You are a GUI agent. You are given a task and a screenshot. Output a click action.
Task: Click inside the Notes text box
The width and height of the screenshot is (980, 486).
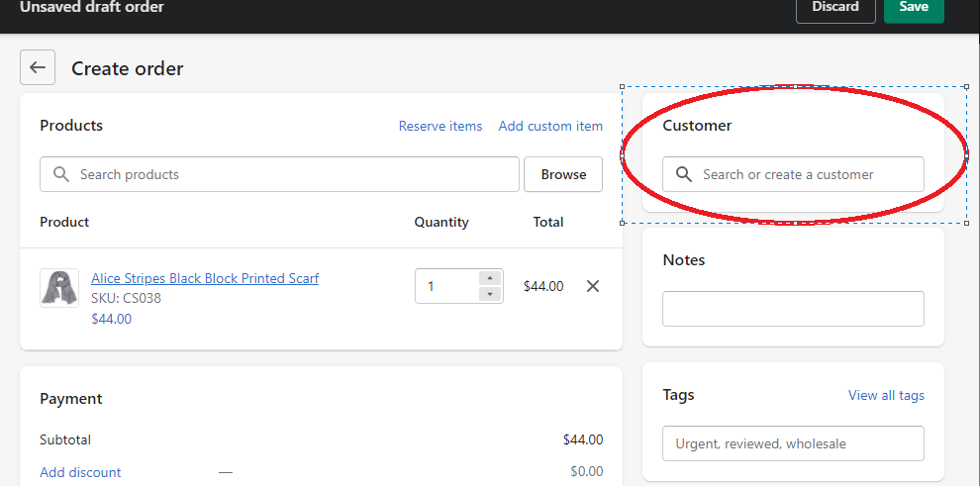point(793,309)
